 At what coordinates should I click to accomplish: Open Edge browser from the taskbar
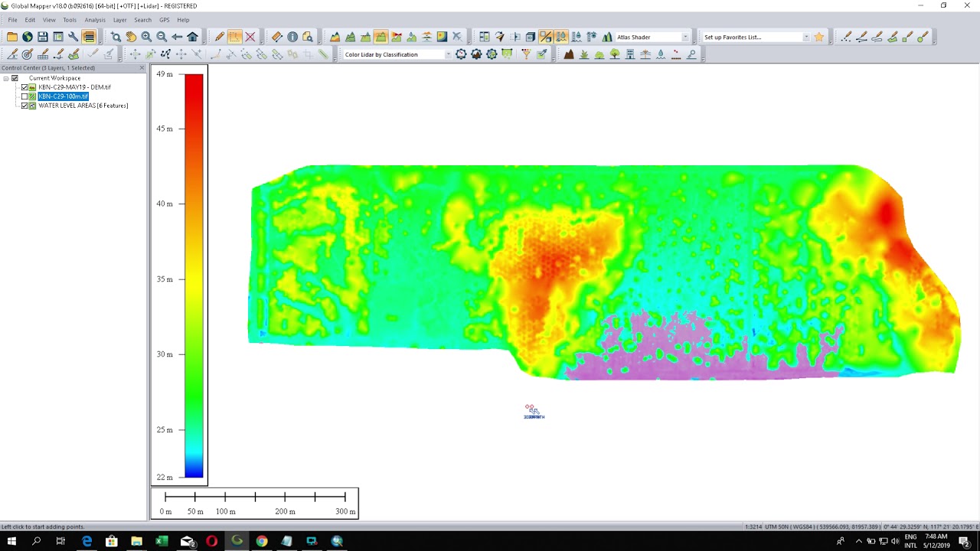[87, 541]
